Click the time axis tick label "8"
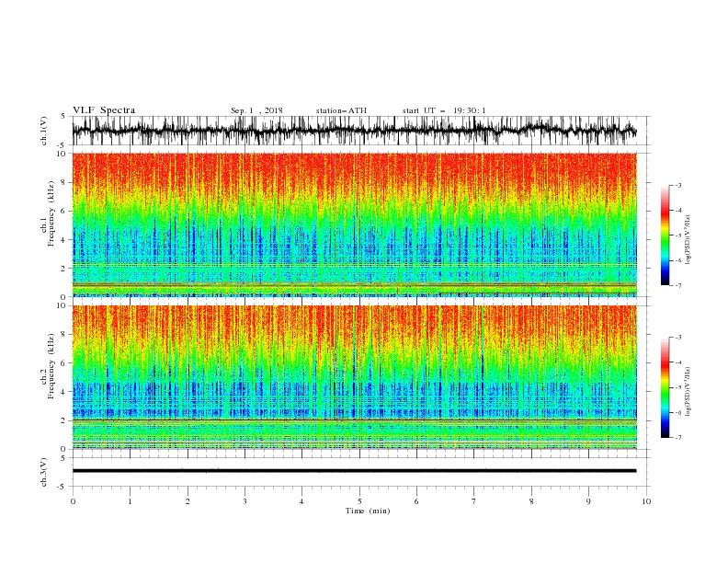This screenshot has width=728, height=563. [531, 501]
